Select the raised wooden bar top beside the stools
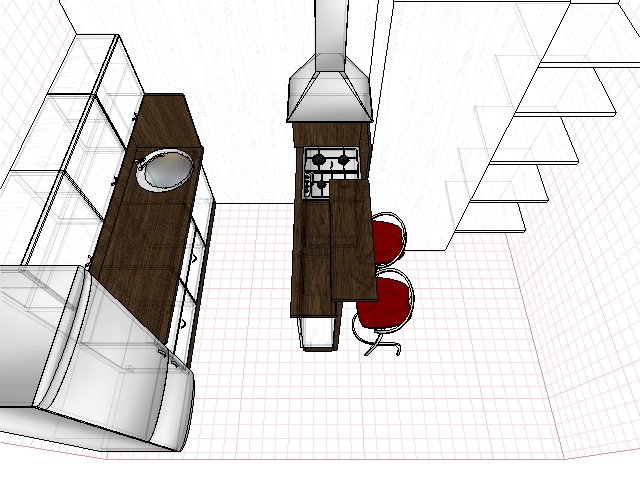 pos(353,240)
